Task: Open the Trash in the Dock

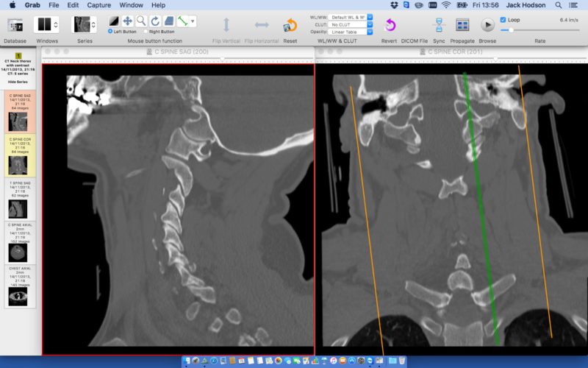Action: tap(401, 361)
